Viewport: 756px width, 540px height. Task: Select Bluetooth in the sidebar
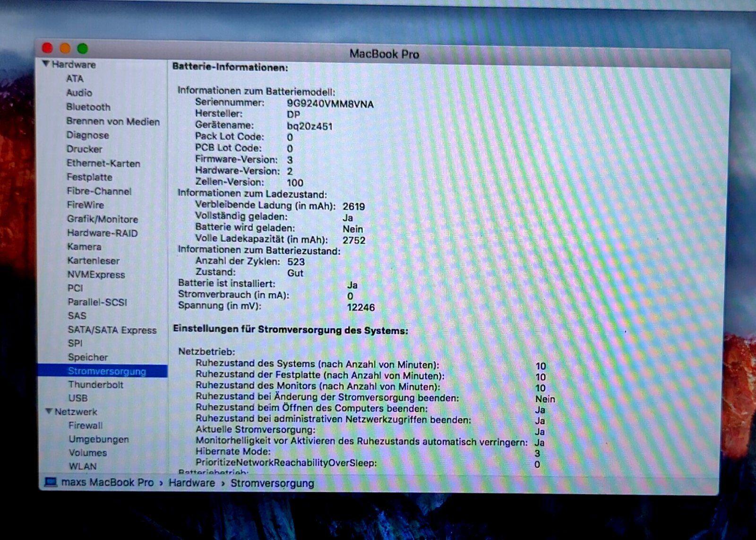[x=88, y=107]
